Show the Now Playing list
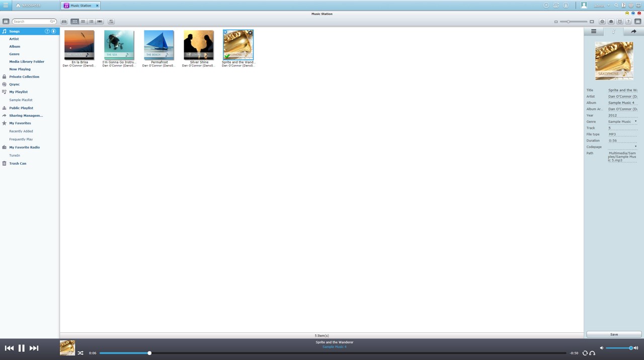The image size is (644, 360). pos(20,69)
